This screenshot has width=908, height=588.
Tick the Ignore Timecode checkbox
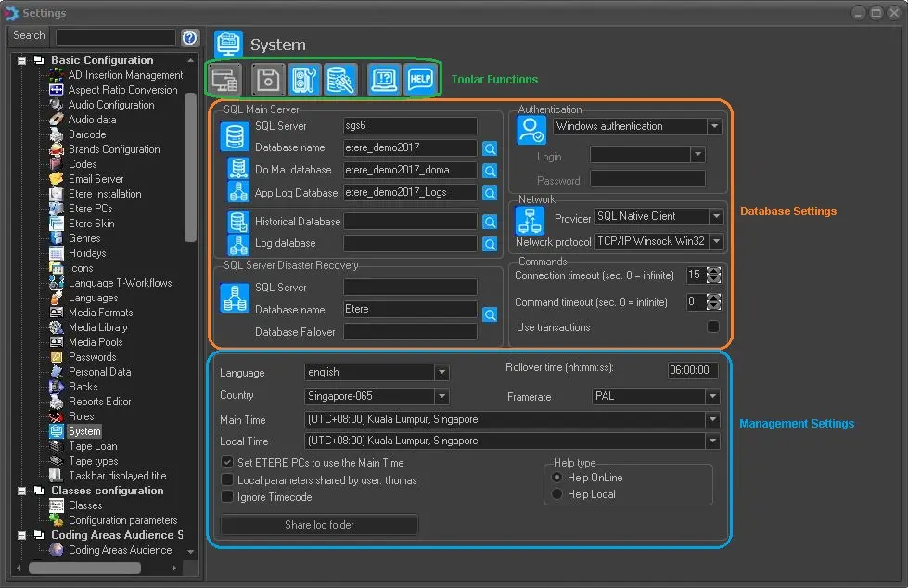coord(227,497)
